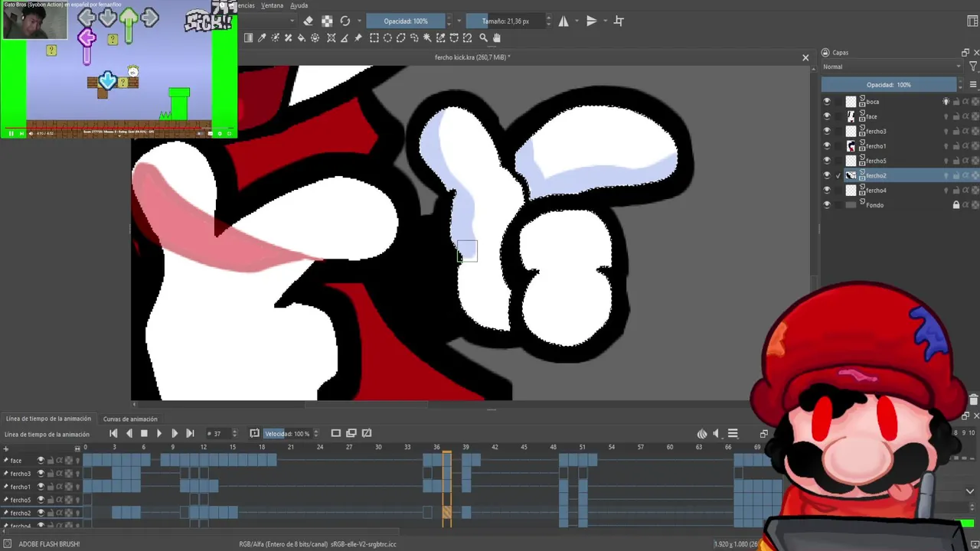The width and height of the screenshot is (980, 551).
Task: Add a new timeline layer with plus
Action: pos(6,448)
